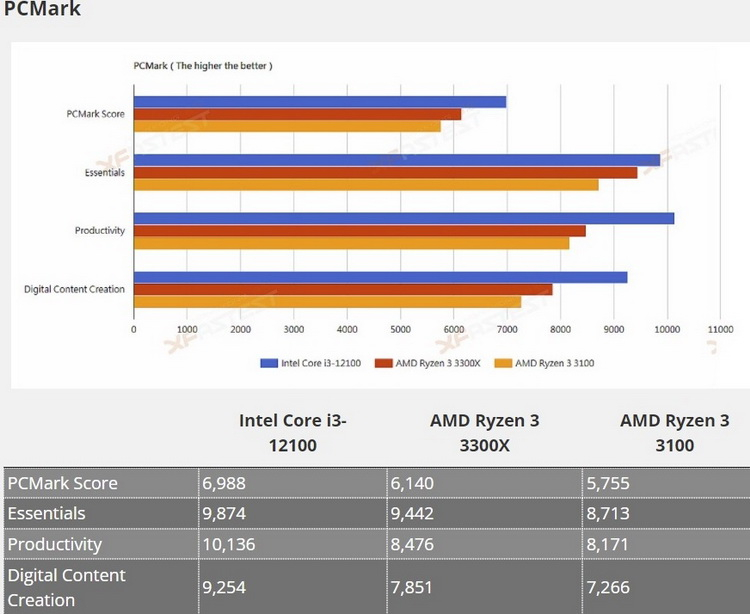Click the red Essentials bar in the chart
750x614 pixels.
[385, 172]
